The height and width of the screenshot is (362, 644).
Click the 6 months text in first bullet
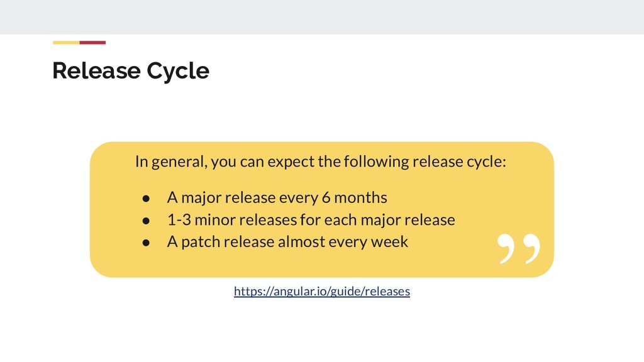(x=355, y=197)
